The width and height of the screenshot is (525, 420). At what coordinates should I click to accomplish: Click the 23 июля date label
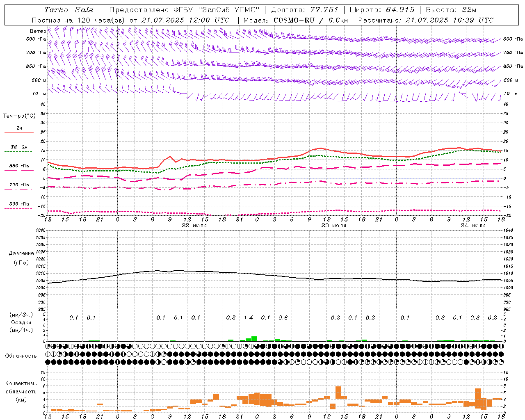(333, 226)
